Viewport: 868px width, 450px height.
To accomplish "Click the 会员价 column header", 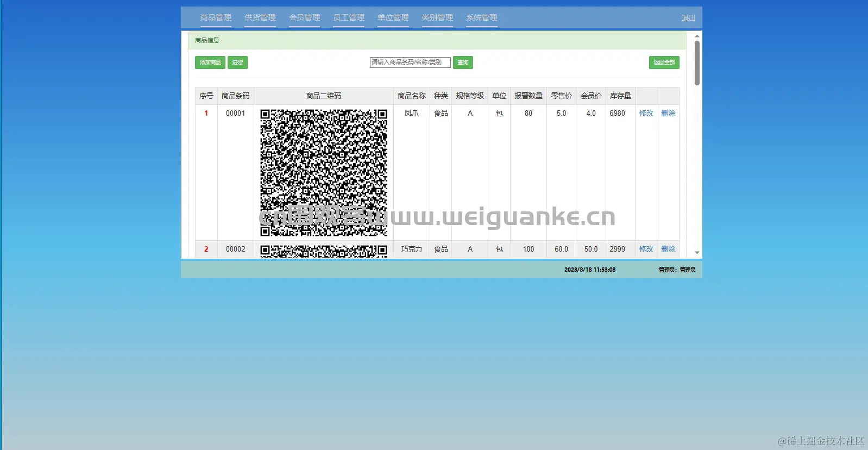I will pyautogui.click(x=591, y=96).
